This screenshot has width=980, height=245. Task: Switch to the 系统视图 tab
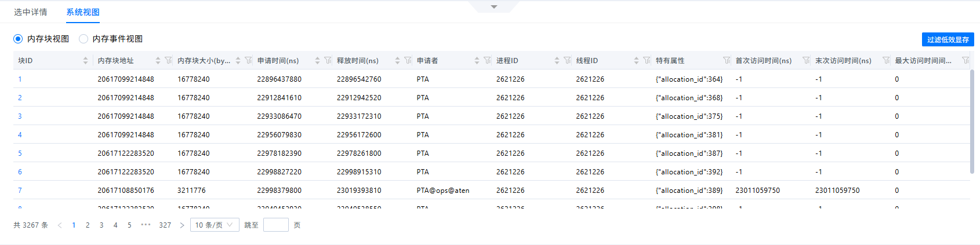[83, 12]
